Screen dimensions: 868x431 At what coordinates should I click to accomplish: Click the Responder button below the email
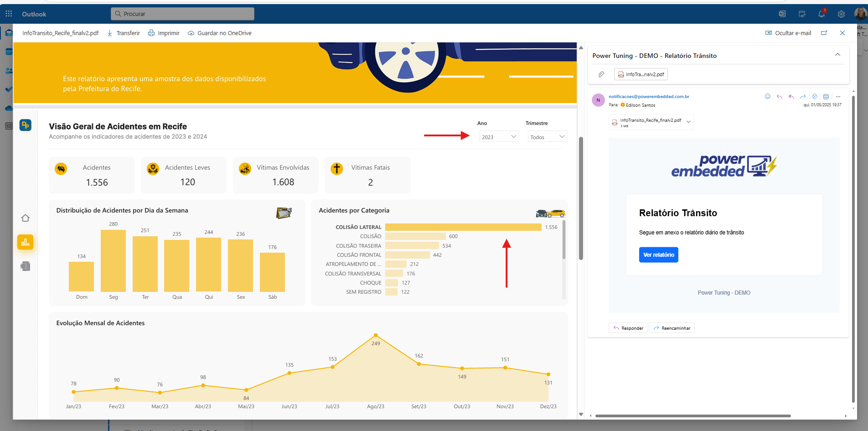click(x=628, y=328)
